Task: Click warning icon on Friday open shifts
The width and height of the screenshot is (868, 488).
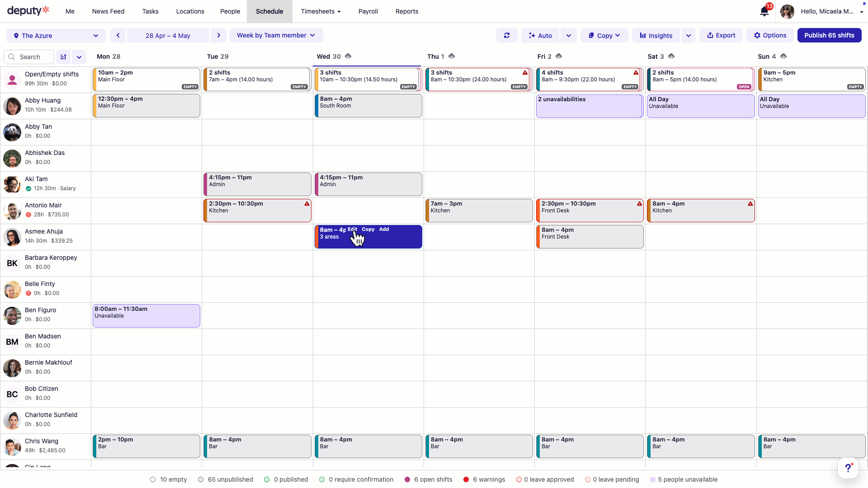Action: (636, 73)
